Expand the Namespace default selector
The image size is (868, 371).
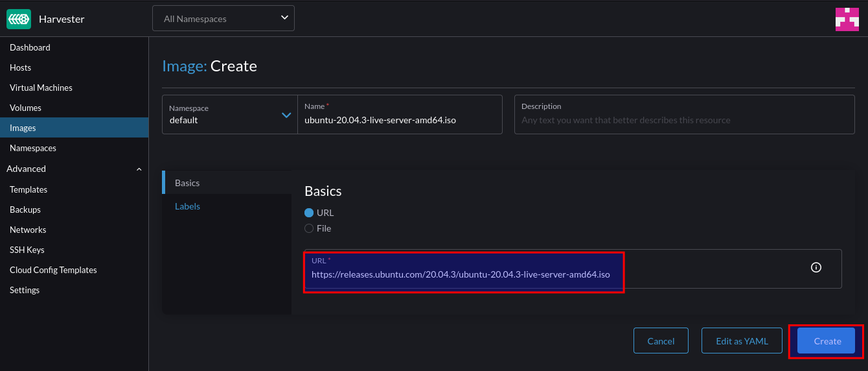pos(230,115)
